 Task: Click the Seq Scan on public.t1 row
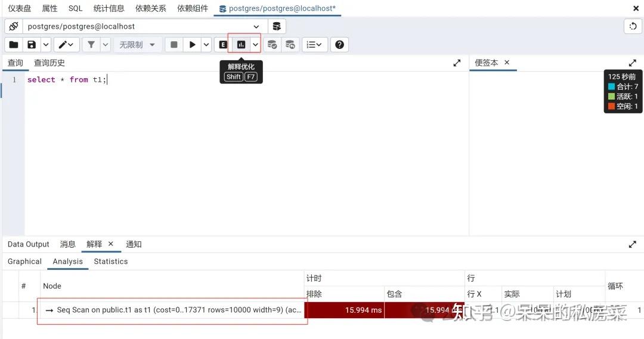(x=172, y=310)
